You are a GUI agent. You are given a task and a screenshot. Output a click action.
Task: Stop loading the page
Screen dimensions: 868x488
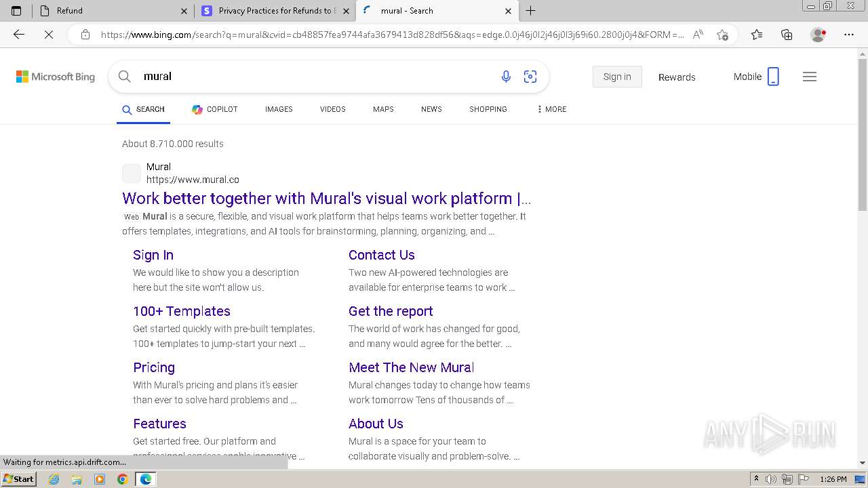coord(49,35)
